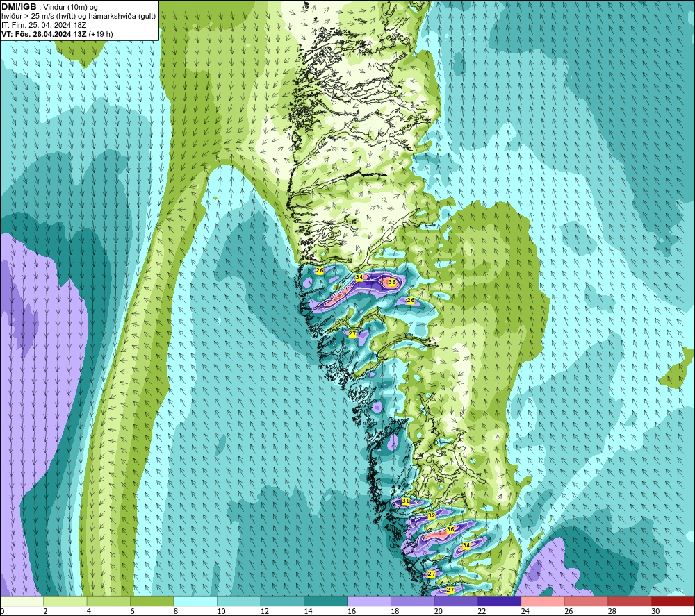Select the 'IT: Fim. 25. 04. 2024 18Z' line
Image resolution: width=695 pixels, height=616 pixels.
pos(42,25)
